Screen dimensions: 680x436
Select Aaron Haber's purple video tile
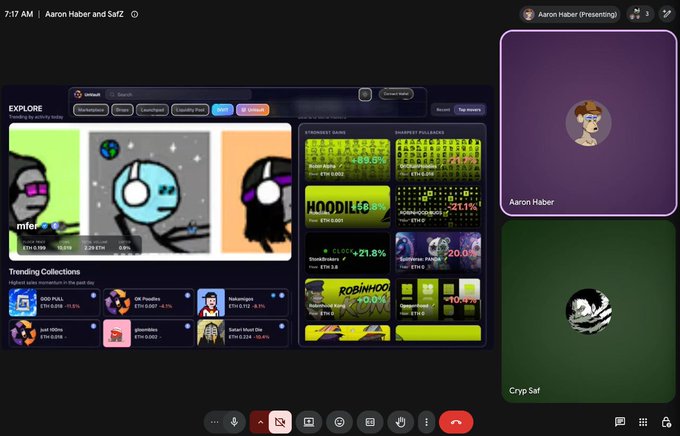coord(588,123)
